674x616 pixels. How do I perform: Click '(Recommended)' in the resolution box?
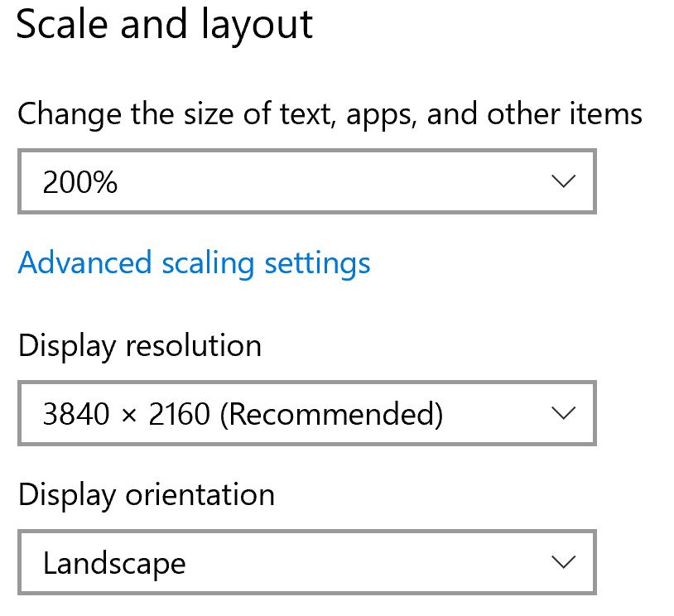click(331, 413)
